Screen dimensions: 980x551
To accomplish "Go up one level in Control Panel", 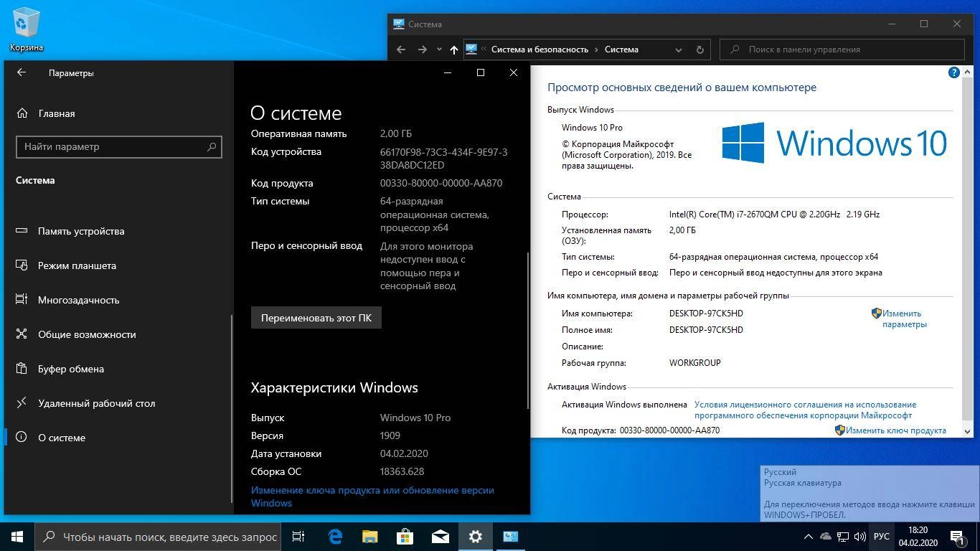I will (453, 50).
